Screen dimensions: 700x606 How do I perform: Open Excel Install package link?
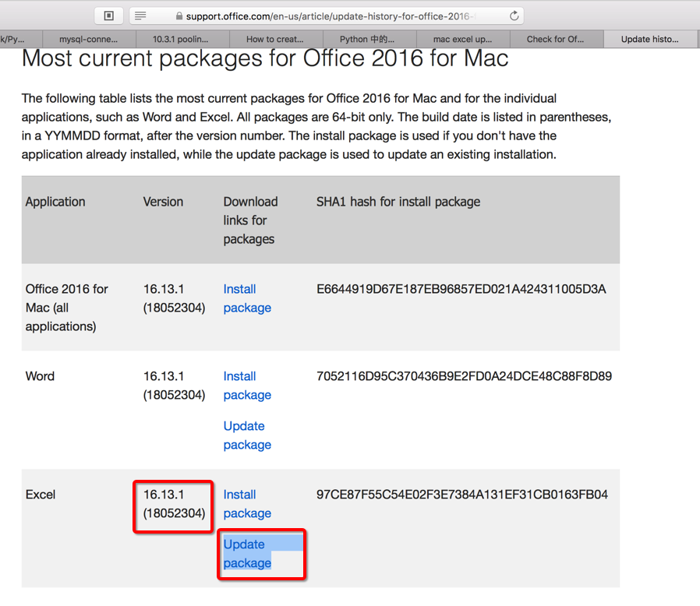(x=247, y=504)
